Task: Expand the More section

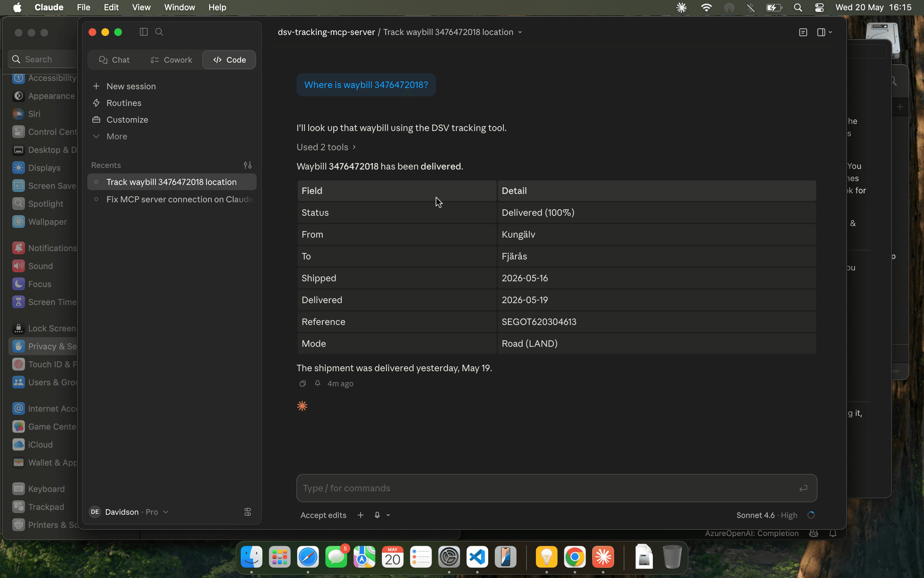Action: 110,136
